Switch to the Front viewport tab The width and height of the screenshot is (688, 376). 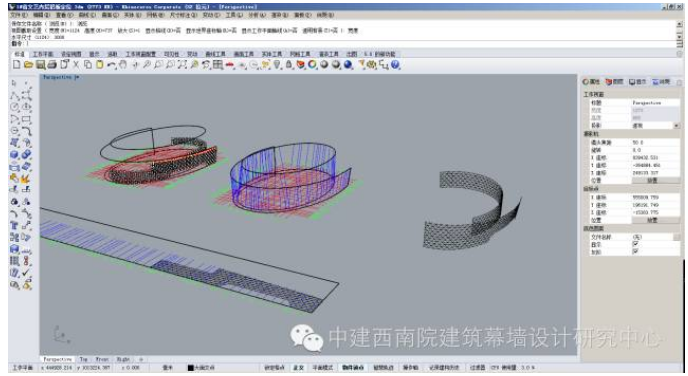[x=102, y=359]
